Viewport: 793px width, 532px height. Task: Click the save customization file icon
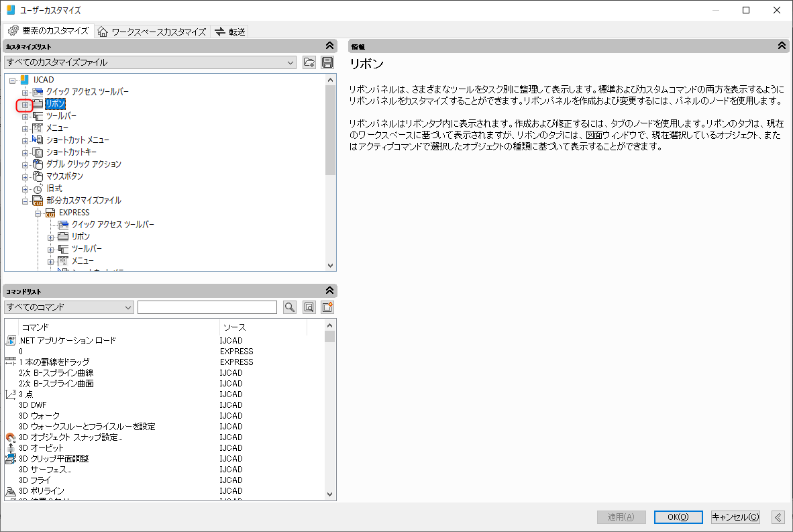tap(327, 62)
